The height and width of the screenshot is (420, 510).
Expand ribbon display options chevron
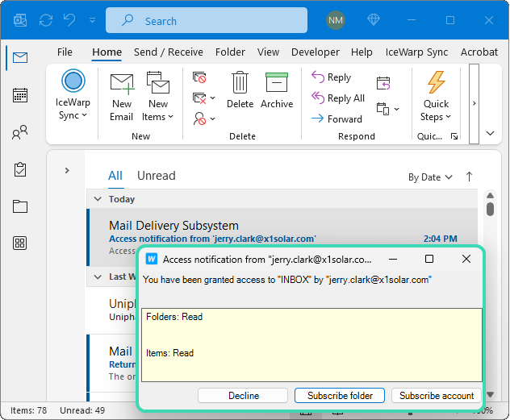point(490,133)
